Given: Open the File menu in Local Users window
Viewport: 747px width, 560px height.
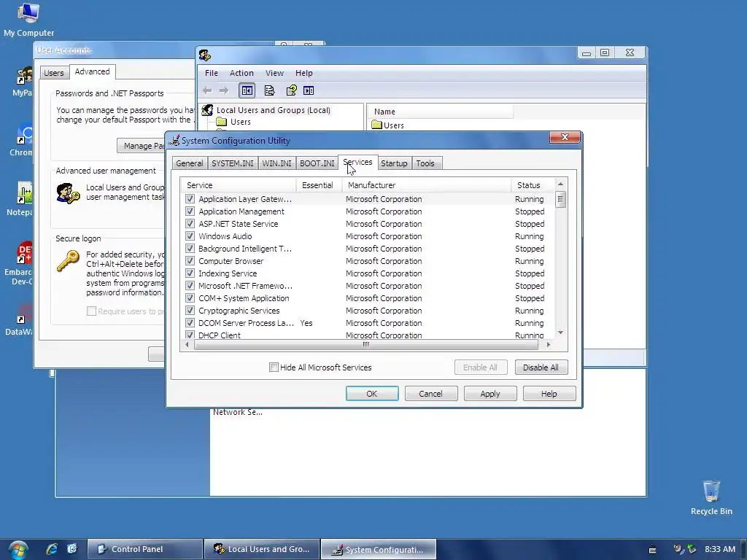Looking at the screenshot, I should pos(211,73).
